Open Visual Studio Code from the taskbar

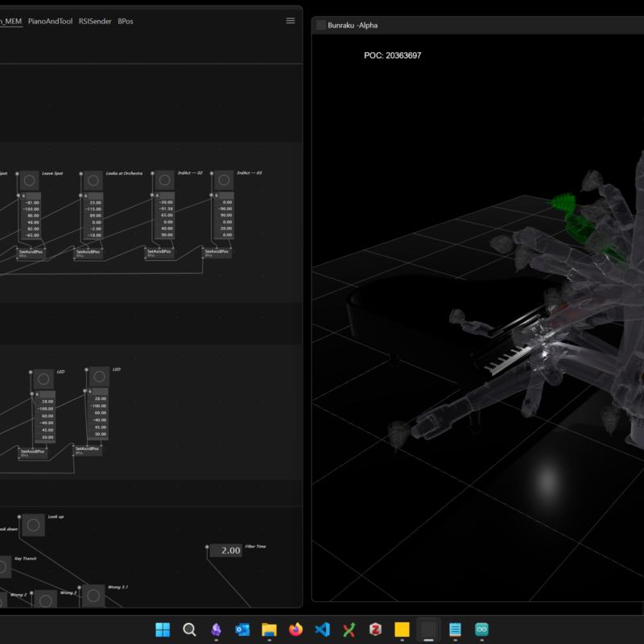click(x=322, y=630)
